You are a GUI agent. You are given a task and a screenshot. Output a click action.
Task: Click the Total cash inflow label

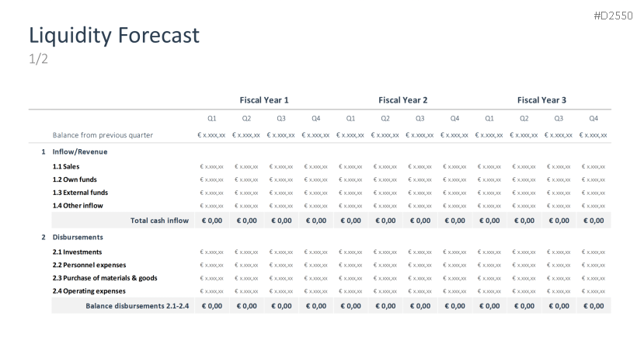click(159, 221)
